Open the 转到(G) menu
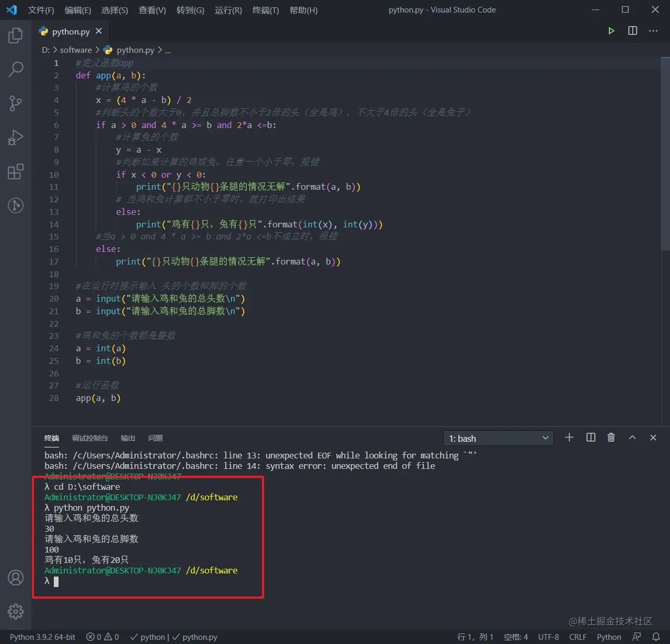The height and width of the screenshot is (644, 670). tap(190, 10)
